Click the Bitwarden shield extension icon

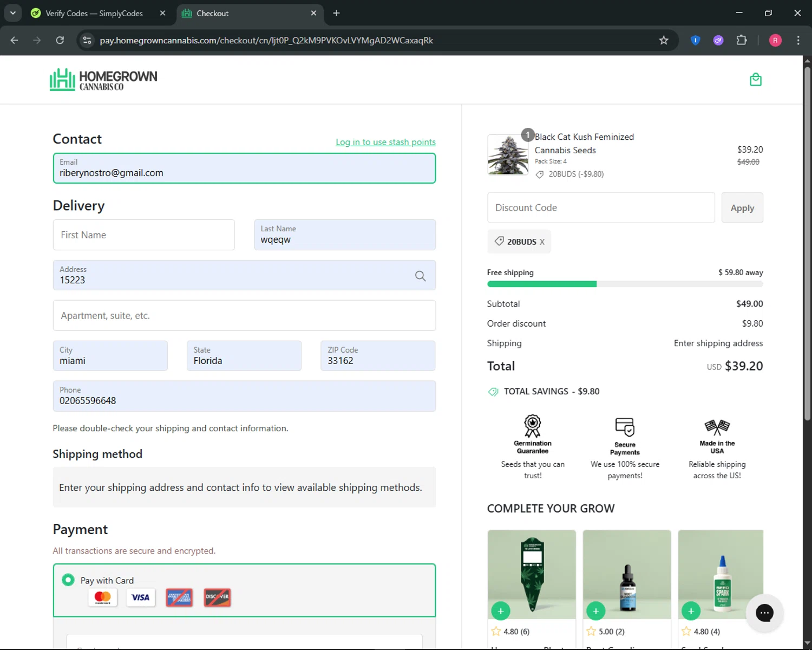click(696, 40)
